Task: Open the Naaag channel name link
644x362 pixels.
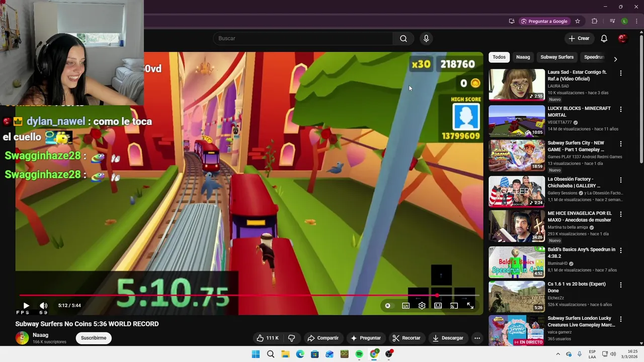Action: pyautogui.click(x=41, y=335)
